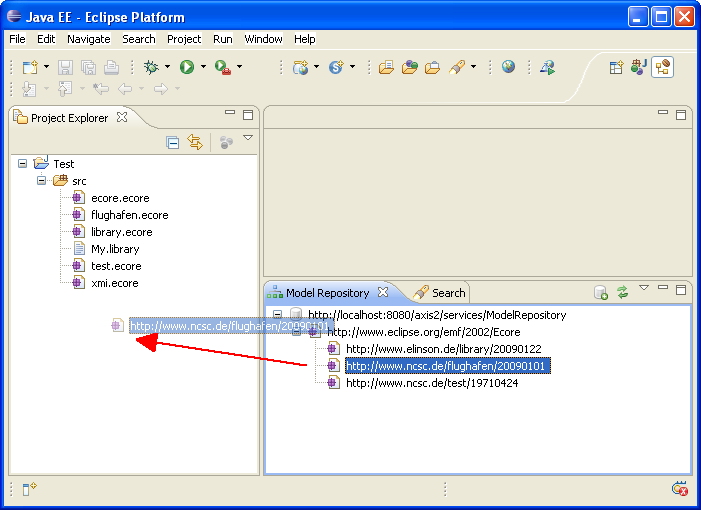Open the New Servlet dropdown arrow
The image size is (701, 510).
(x=353, y=67)
